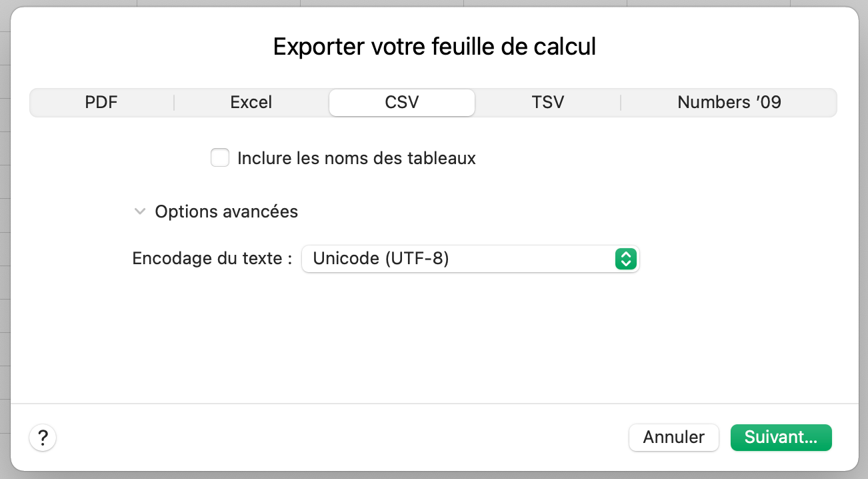Click the dialog title "Exporter votre feuille de calcul"
Viewport: 868px width, 479px height.
point(433,46)
